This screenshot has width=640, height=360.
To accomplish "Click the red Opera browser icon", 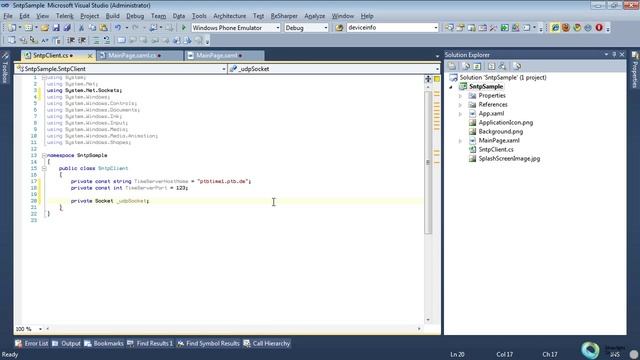I will 599,28.
